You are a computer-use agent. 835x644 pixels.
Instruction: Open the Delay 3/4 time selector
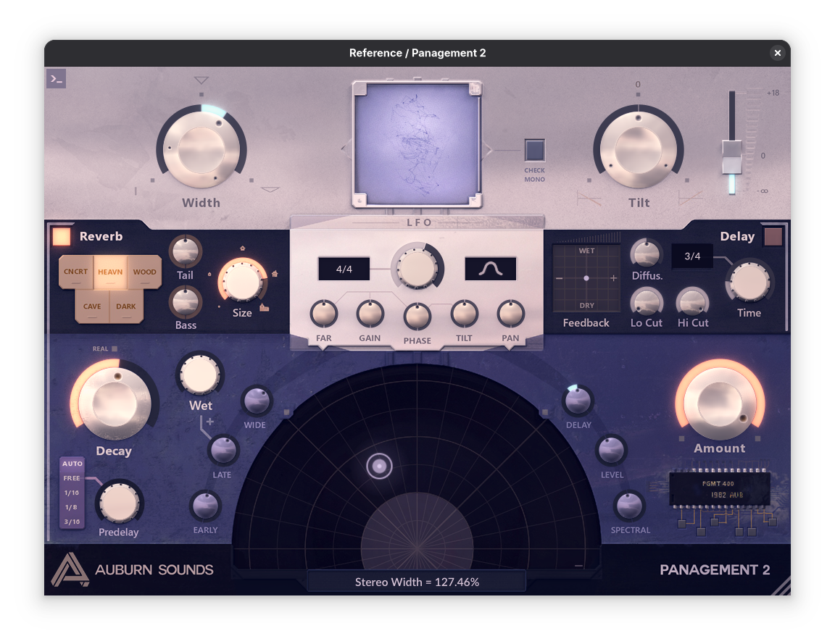click(692, 256)
